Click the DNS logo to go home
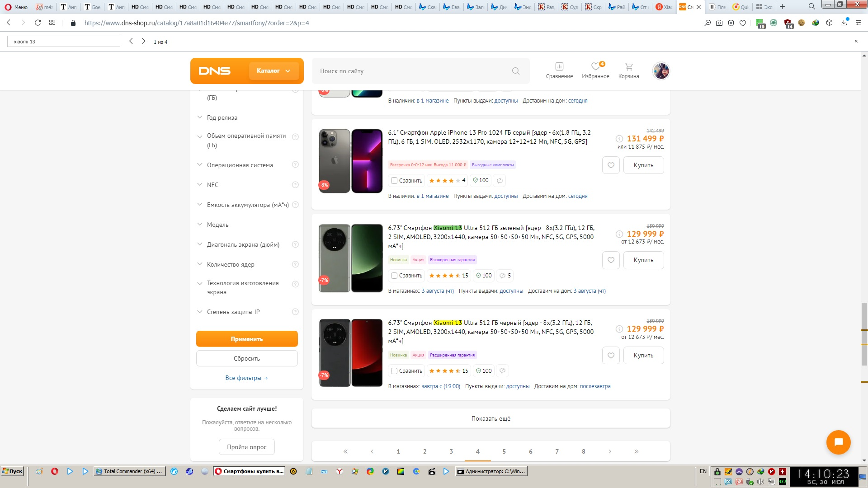Image resolution: width=868 pixels, height=488 pixels. (x=215, y=70)
